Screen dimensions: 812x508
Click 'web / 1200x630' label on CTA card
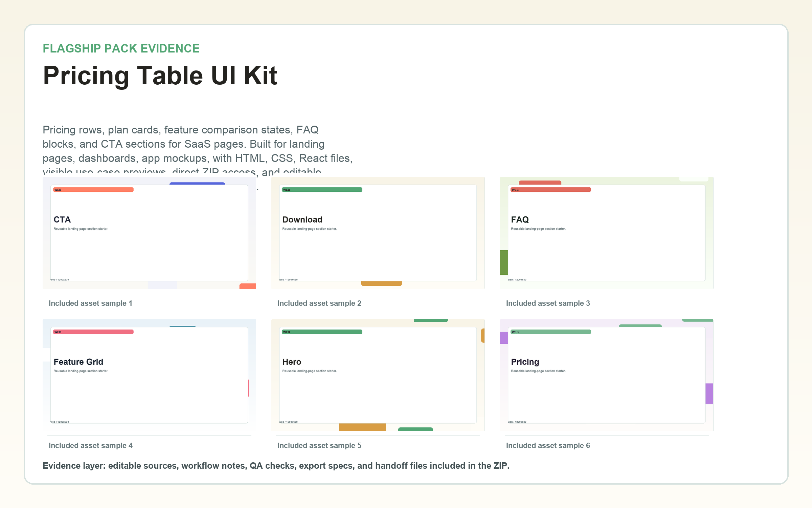(60, 280)
